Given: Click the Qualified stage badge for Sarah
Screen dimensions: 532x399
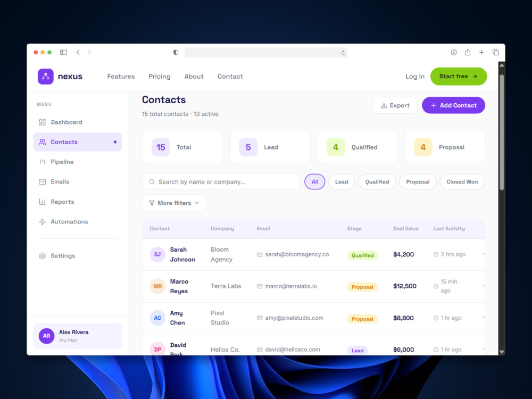Looking at the screenshot, I should click(x=362, y=255).
